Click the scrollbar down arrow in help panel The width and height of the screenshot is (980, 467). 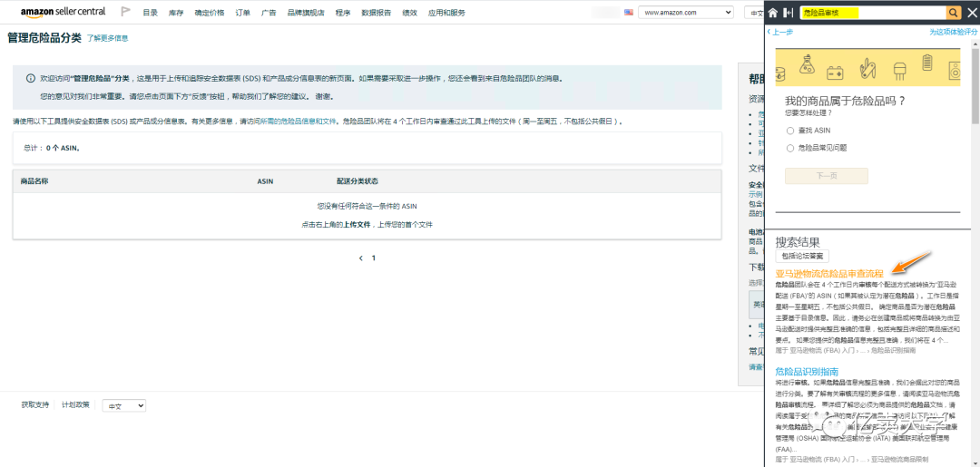click(x=975, y=462)
